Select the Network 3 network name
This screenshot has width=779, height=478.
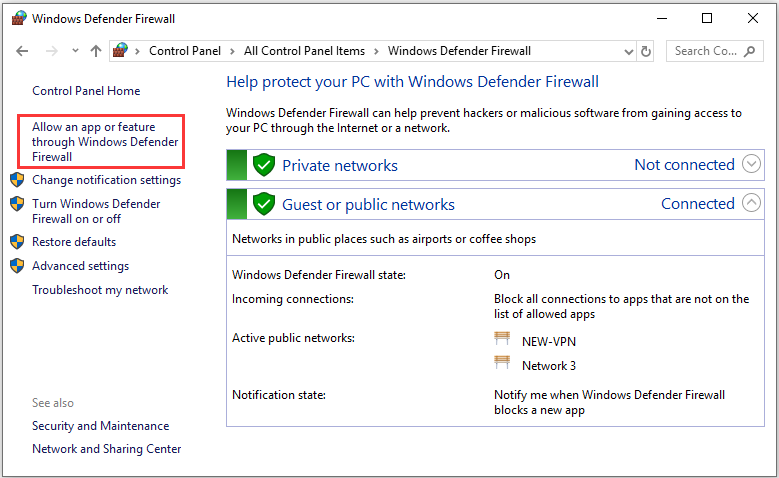(x=549, y=366)
